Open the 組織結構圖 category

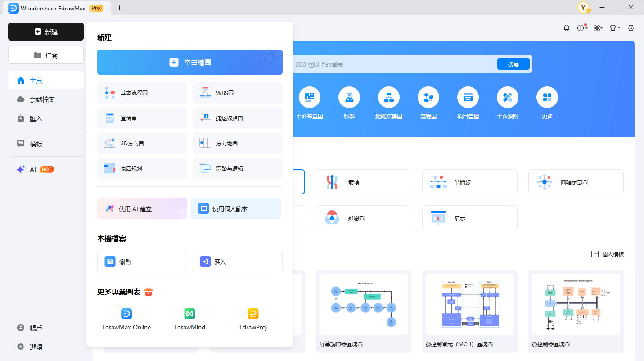388,103
